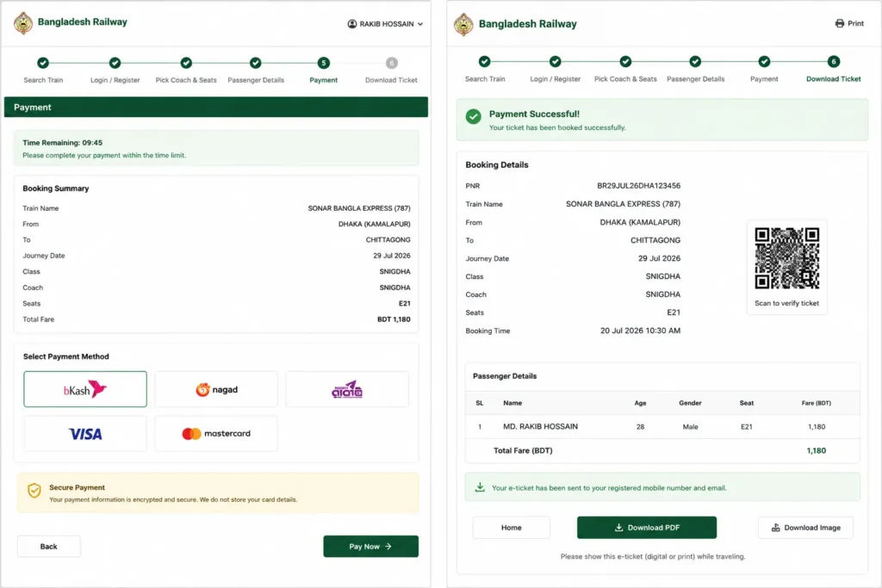Image resolution: width=882 pixels, height=588 pixels.
Task: Click the Total Fare (BDT) 1,180 amount in table
Action: 817,450
